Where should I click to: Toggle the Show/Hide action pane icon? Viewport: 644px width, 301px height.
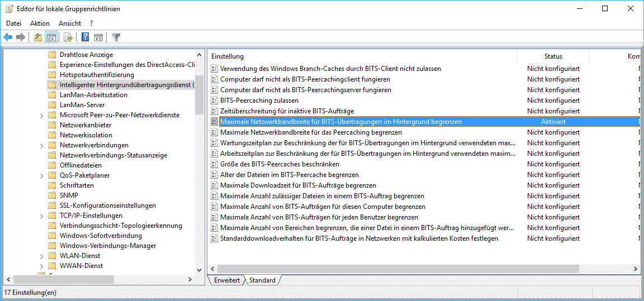(x=98, y=37)
